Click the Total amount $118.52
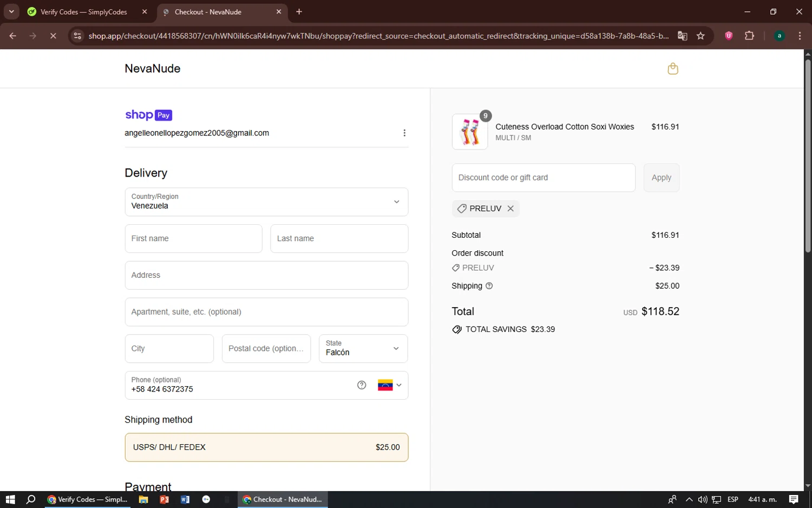The height and width of the screenshot is (508, 812). pos(660,311)
